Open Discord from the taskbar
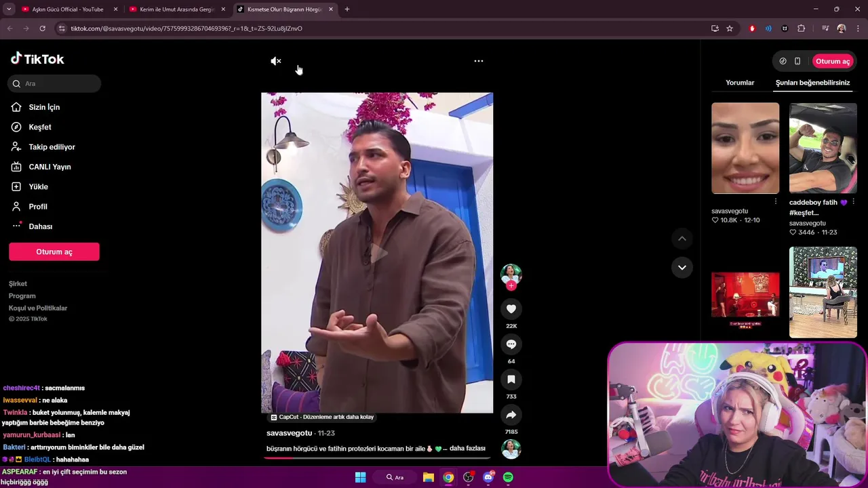 pos(488,477)
